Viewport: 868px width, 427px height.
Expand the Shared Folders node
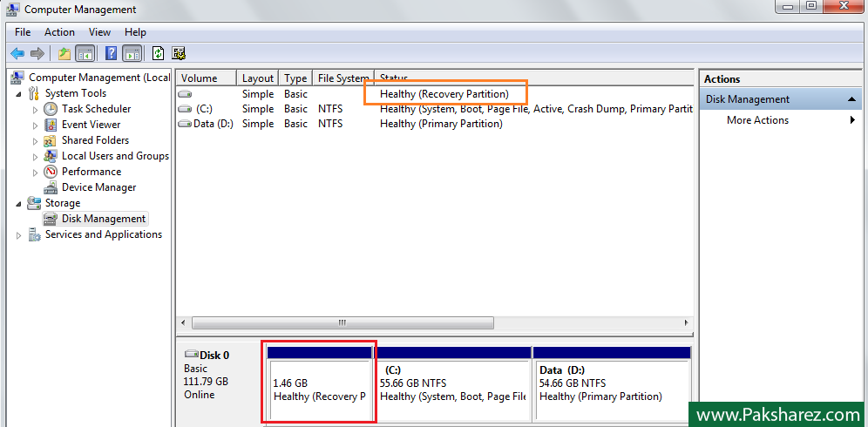[36, 140]
